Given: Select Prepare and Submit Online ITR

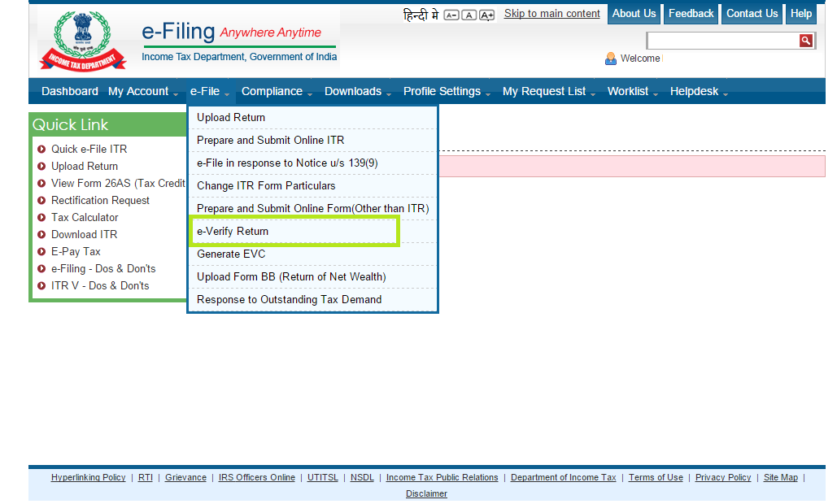Looking at the screenshot, I should (x=312, y=141).
